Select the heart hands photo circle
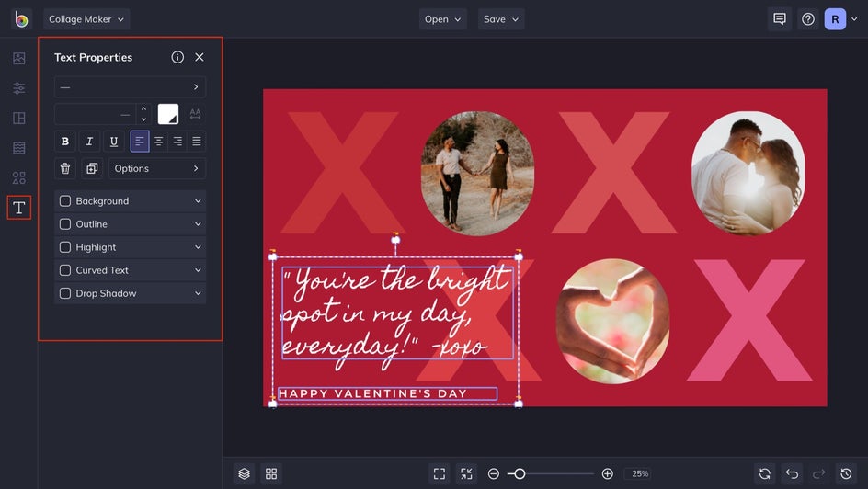Screen dimensions: 868x489 (x=612, y=322)
